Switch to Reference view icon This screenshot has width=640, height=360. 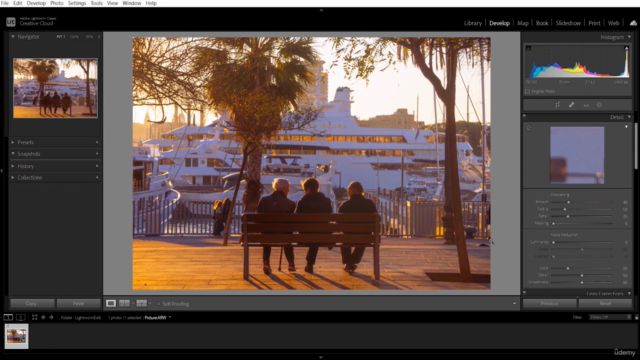click(124, 303)
